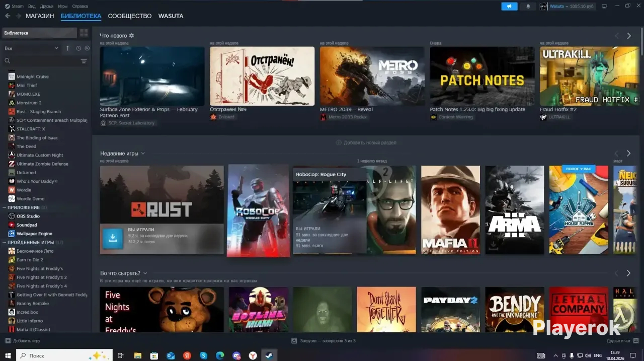Open the 'Друзья и чат' button
644x361 pixels.
pyautogui.click(x=623, y=341)
